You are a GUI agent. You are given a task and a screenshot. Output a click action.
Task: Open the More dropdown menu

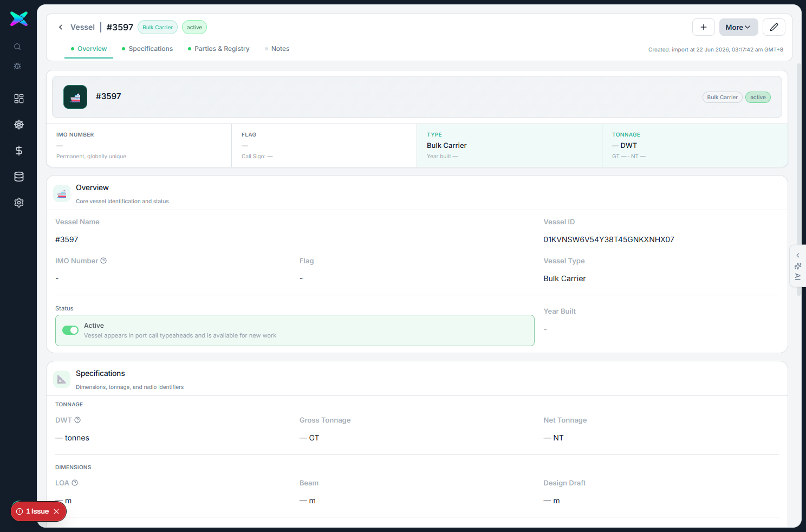tap(739, 27)
